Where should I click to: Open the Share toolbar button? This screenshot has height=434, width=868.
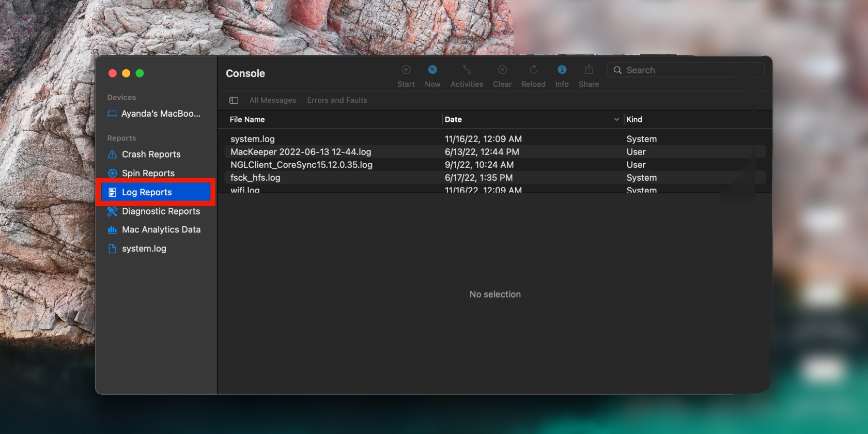tap(589, 69)
